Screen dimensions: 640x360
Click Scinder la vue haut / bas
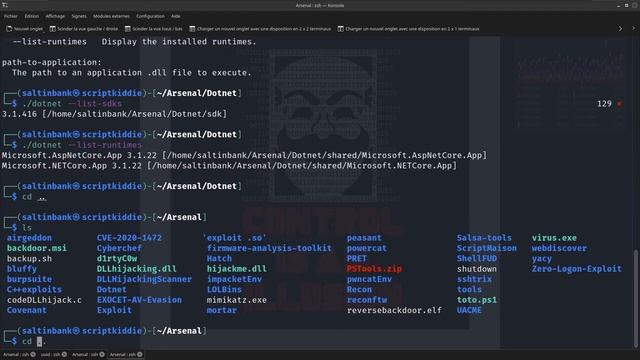coord(153,29)
